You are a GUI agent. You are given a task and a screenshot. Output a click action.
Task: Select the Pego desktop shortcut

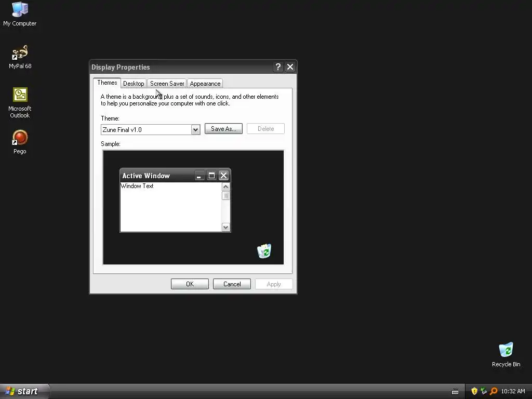click(x=20, y=142)
